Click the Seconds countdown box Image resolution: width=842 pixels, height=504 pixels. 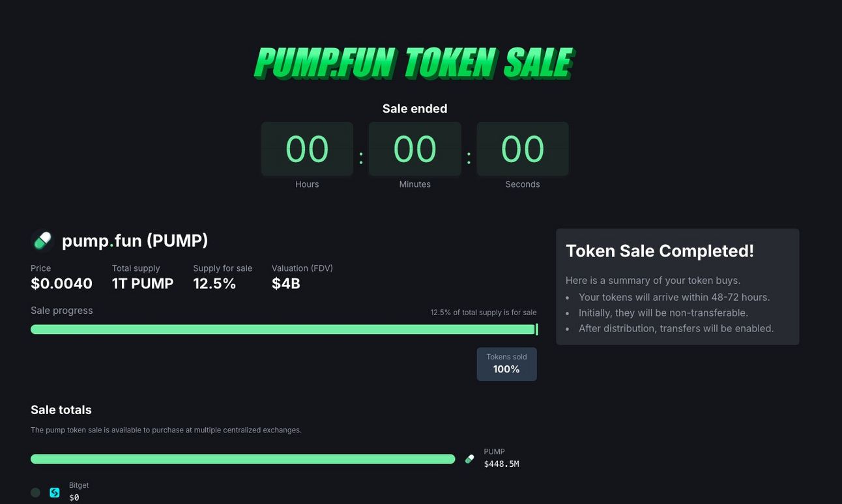523,149
